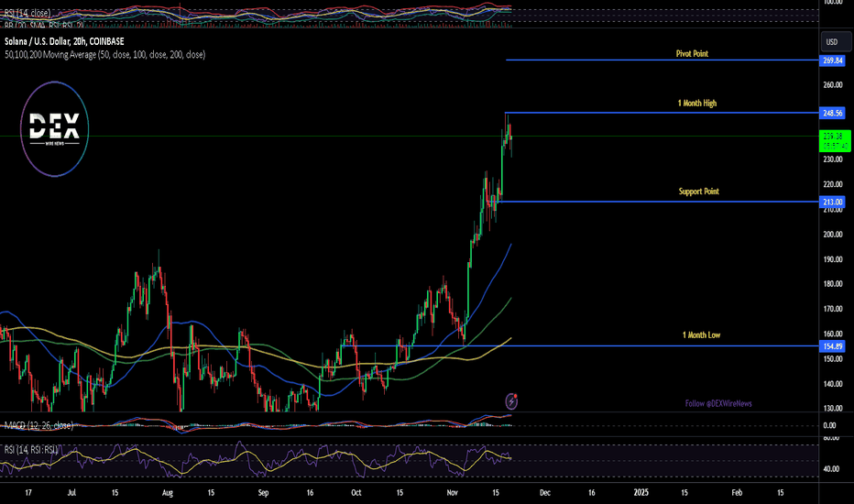
Task: Click the "Dec" label on time axis
Action: pos(545,493)
